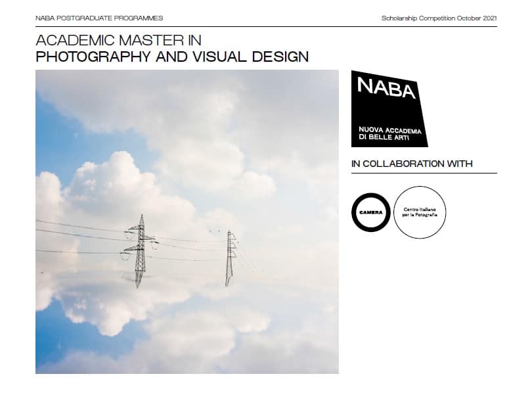The width and height of the screenshot is (532, 393).
Task: Click 'PHOTOGRAPHY AND VISUAL DESIGN' title
Action: [172, 57]
